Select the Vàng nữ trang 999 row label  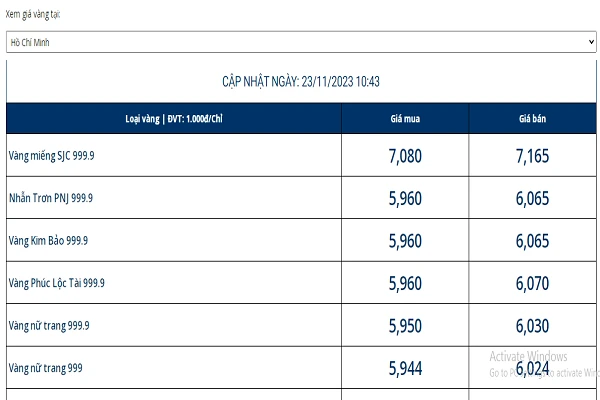point(45,368)
